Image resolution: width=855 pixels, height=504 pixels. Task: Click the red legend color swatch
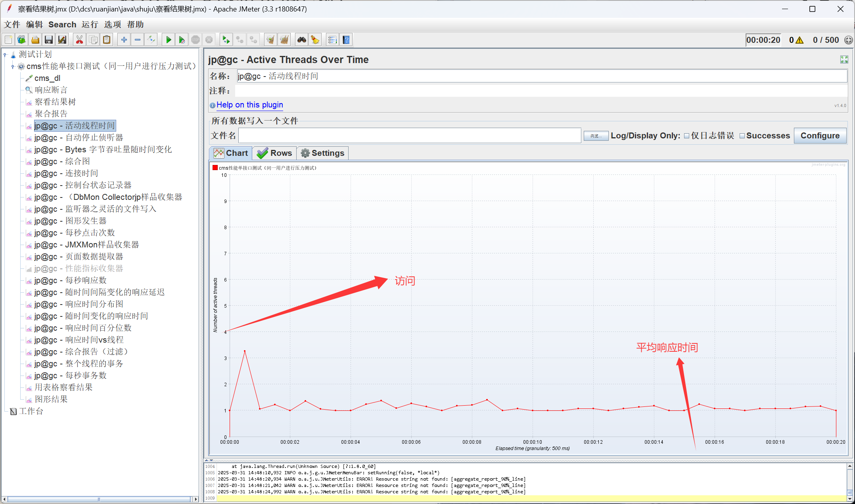click(215, 168)
